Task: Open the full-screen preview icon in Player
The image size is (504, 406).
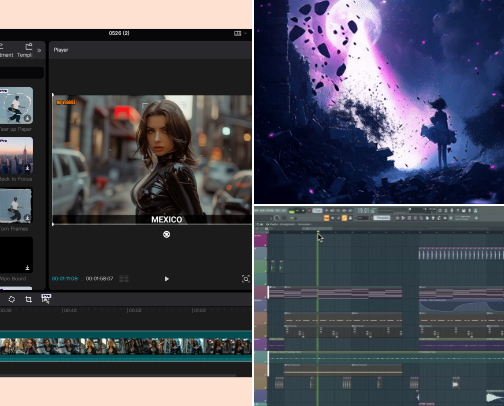Action: click(x=246, y=279)
